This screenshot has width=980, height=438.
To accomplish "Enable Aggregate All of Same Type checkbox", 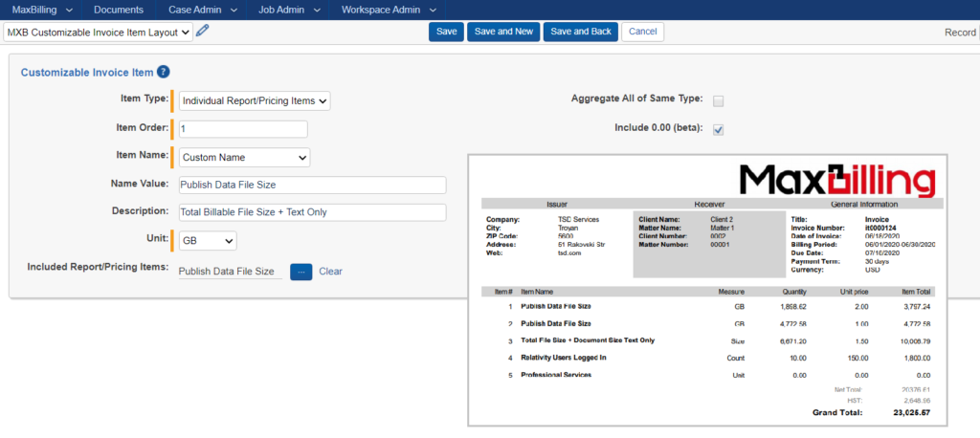I will pos(718,100).
